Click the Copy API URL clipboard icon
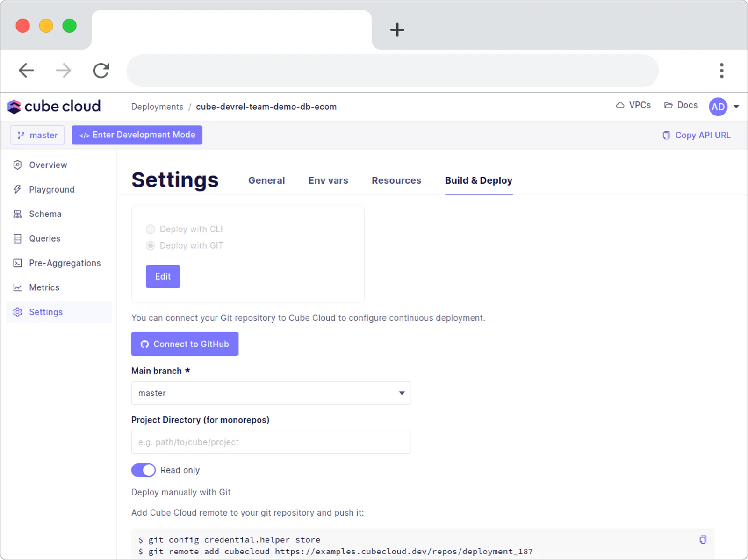Screen dimensions: 748x560 pos(666,135)
